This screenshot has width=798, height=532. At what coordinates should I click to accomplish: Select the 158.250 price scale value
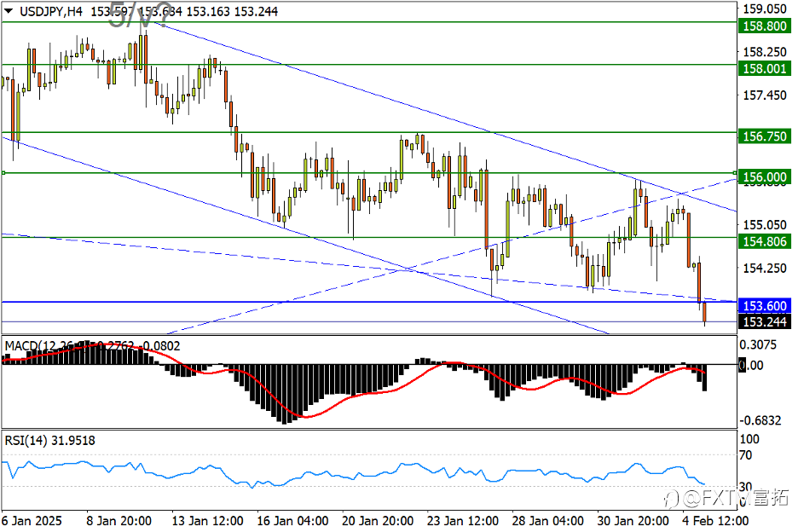pyautogui.click(x=765, y=52)
